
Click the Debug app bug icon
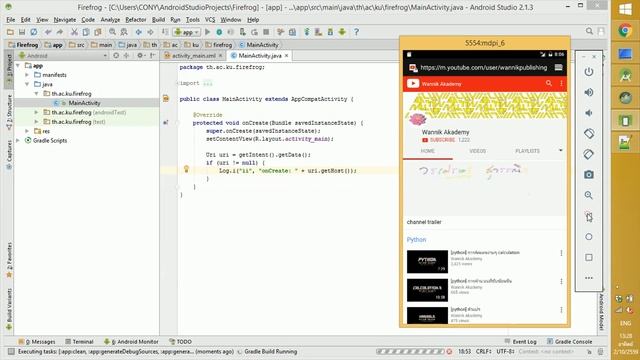(219, 32)
